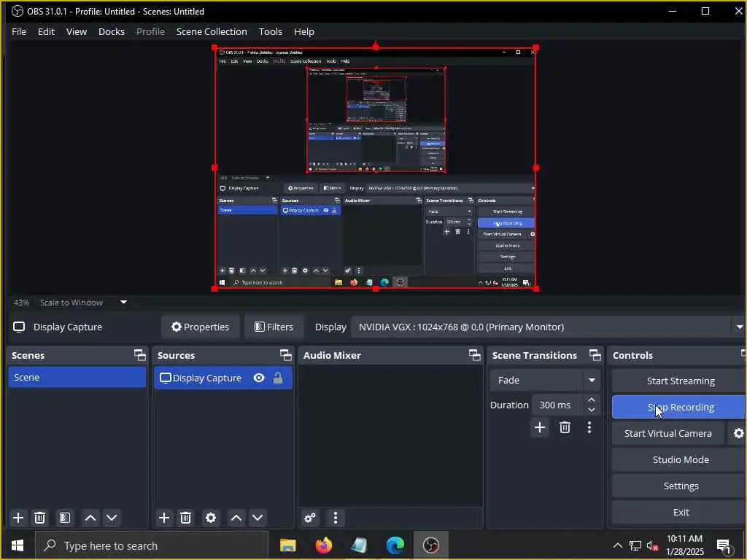Click the preview canvas display capture
This screenshot has width=747, height=560.
[x=376, y=168]
